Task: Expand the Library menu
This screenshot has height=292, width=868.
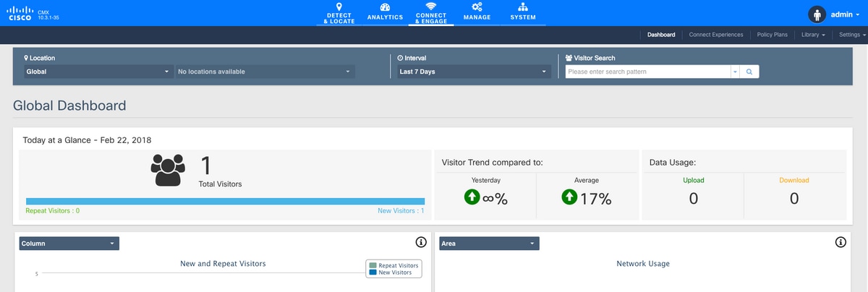Action: click(x=812, y=35)
